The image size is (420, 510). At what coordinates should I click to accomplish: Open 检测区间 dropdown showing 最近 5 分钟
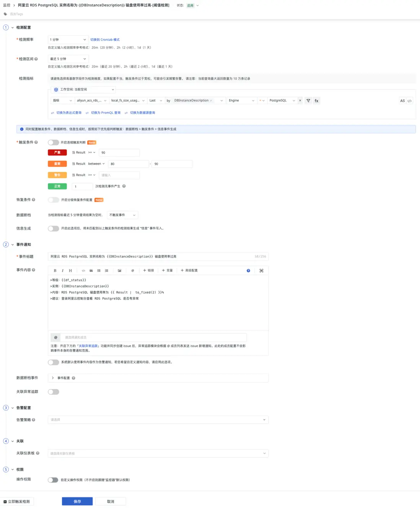click(x=68, y=59)
